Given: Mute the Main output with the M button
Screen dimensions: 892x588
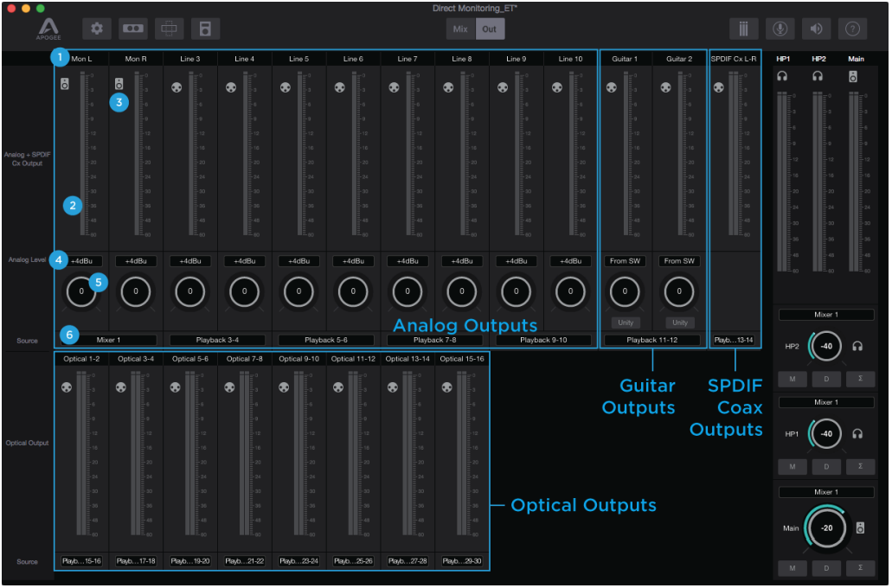Looking at the screenshot, I should [x=793, y=568].
